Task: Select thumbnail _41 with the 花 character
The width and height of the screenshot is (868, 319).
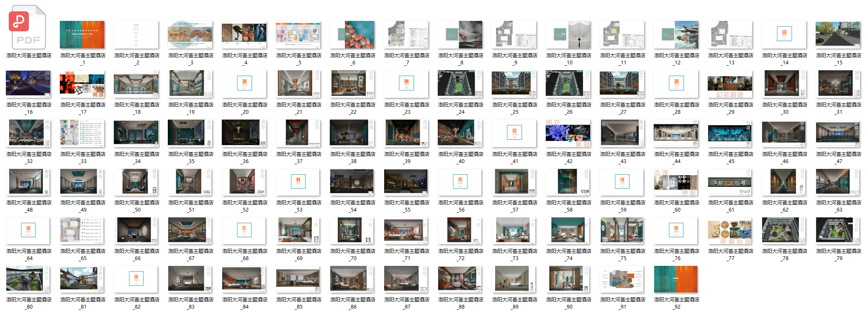Action: pyautogui.click(x=514, y=133)
